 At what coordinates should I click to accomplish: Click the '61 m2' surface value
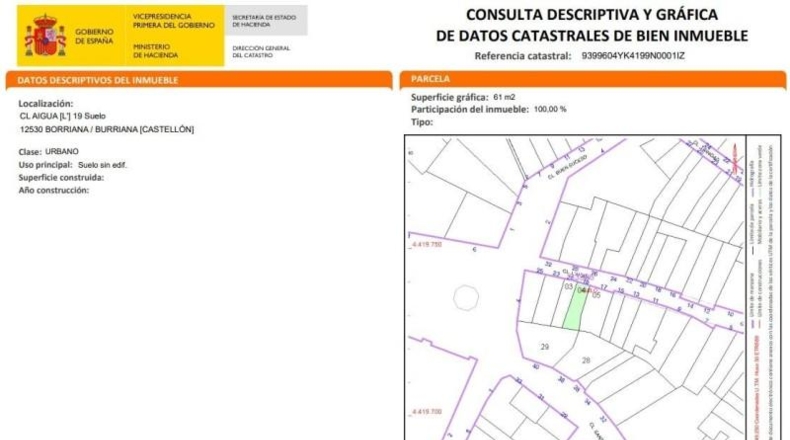pos(504,97)
